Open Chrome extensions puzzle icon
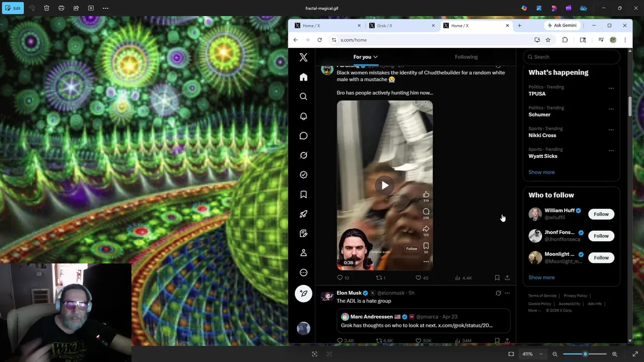644x362 pixels. pyautogui.click(x=565, y=40)
